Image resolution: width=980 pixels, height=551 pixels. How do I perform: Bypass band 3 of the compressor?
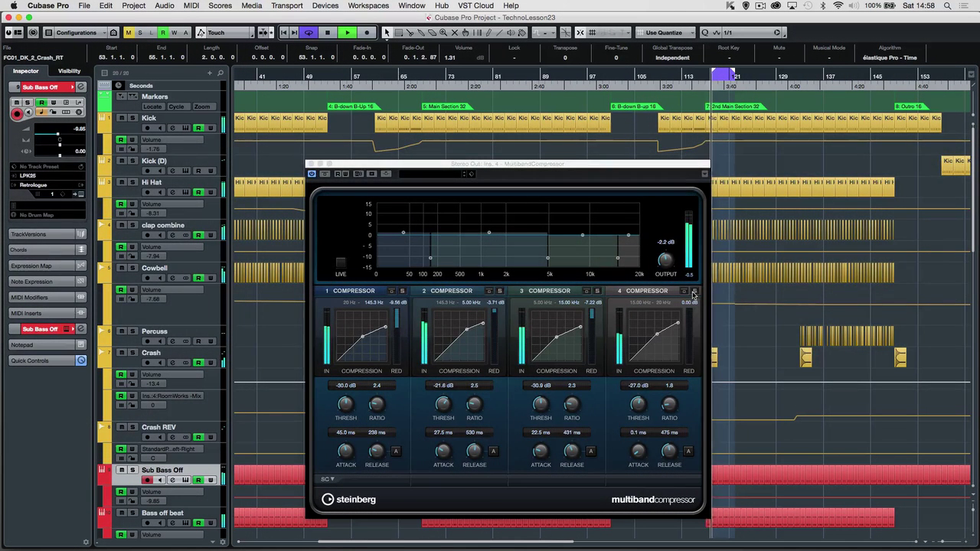(587, 291)
